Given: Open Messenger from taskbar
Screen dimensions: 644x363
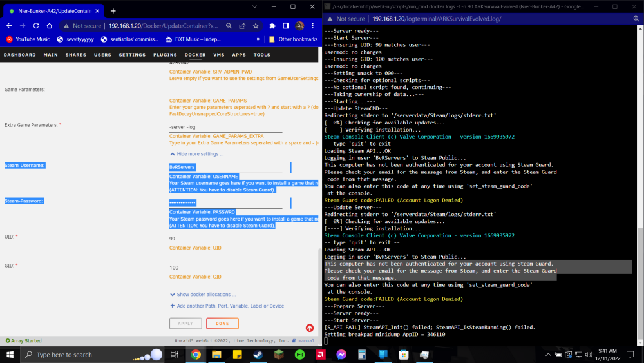Looking at the screenshot, I should click(x=341, y=355).
